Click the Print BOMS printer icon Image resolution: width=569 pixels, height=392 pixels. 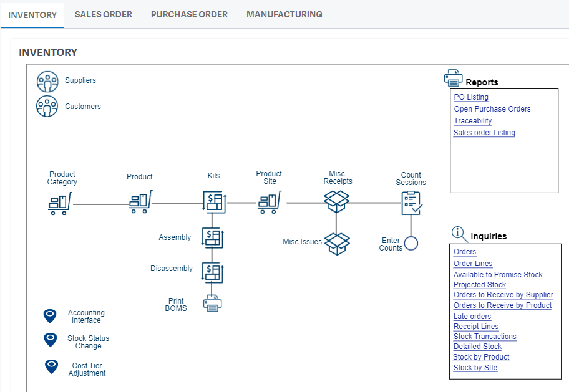point(212,303)
